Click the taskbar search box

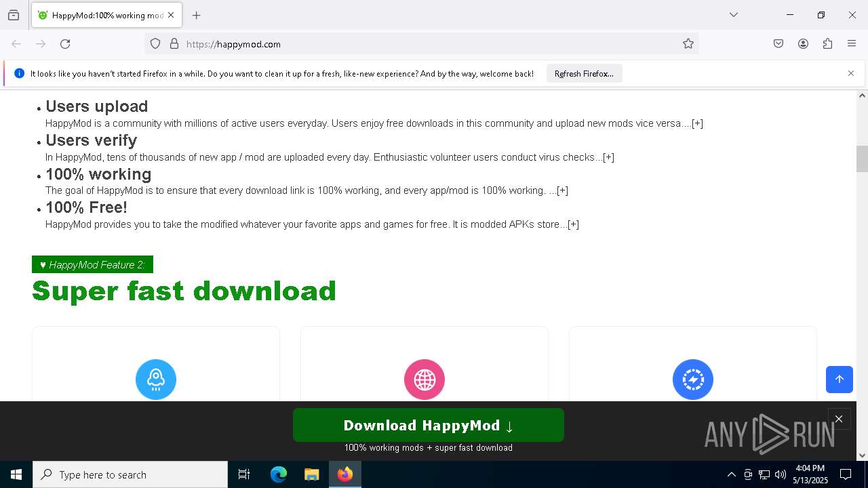(130, 474)
